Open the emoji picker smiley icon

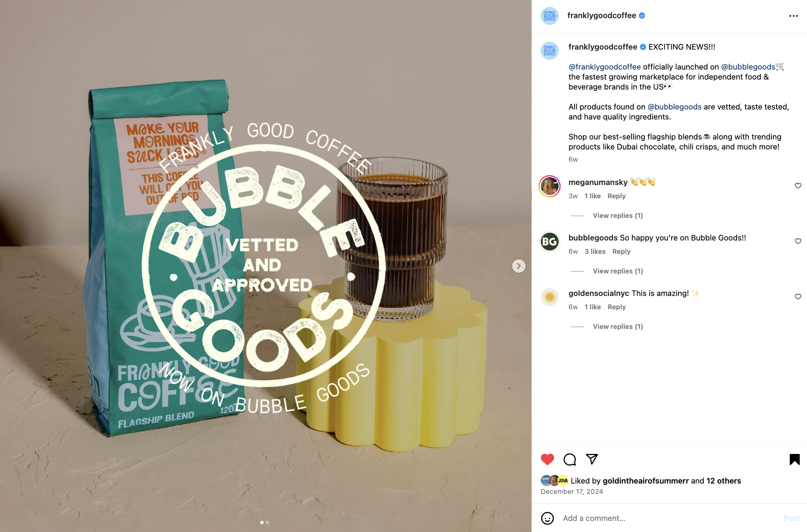click(x=548, y=518)
